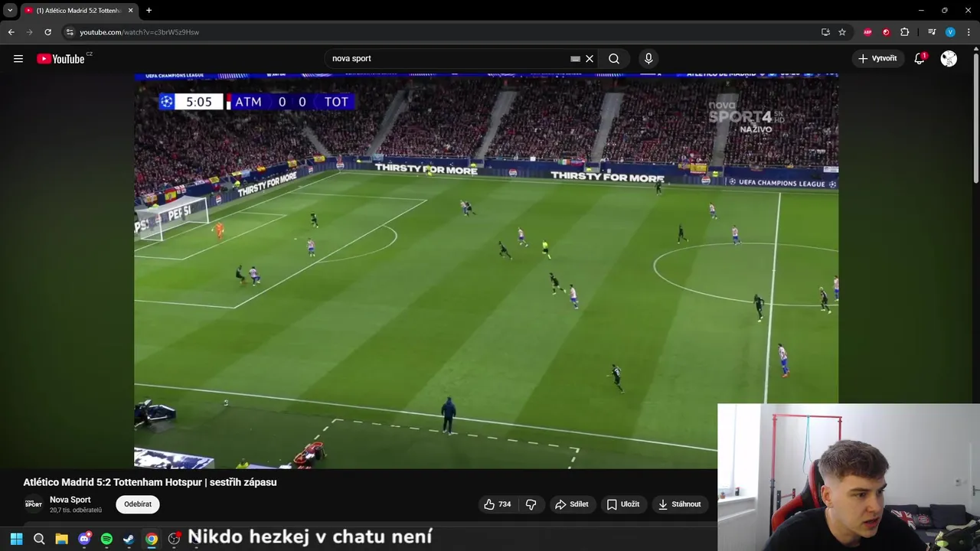Click the video player area

tap(486, 270)
